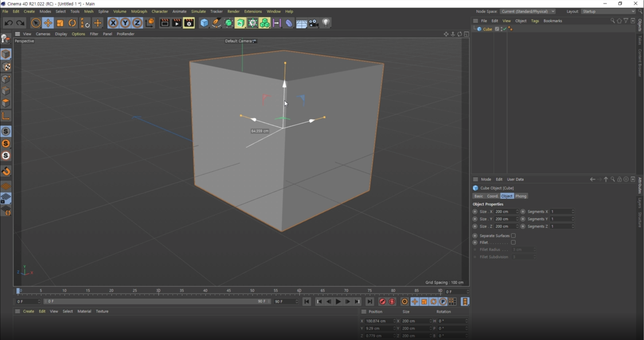Select the Scale tool in toolbar
Image resolution: width=644 pixels, height=340 pixels.
point(60,23)
